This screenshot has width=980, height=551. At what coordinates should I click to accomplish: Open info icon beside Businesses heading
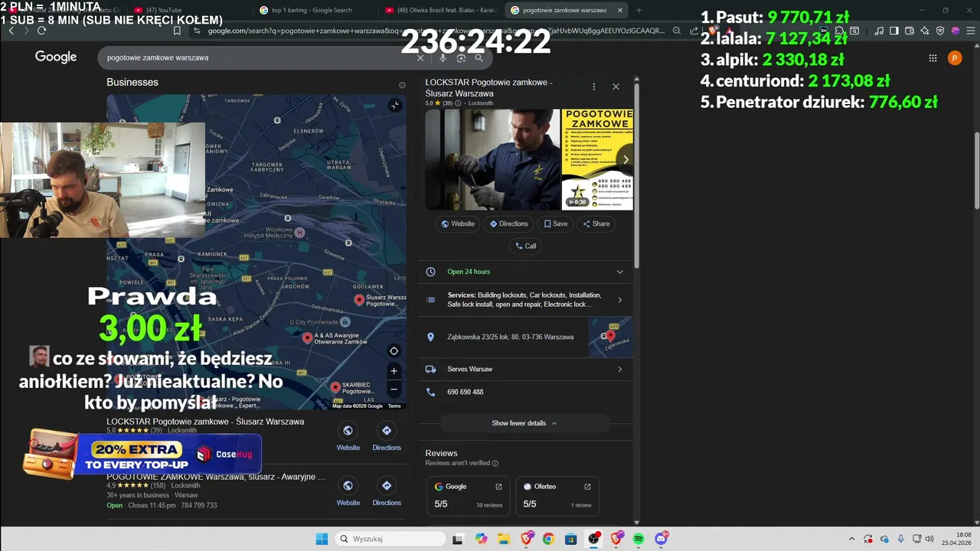click(x=402, y=85)
